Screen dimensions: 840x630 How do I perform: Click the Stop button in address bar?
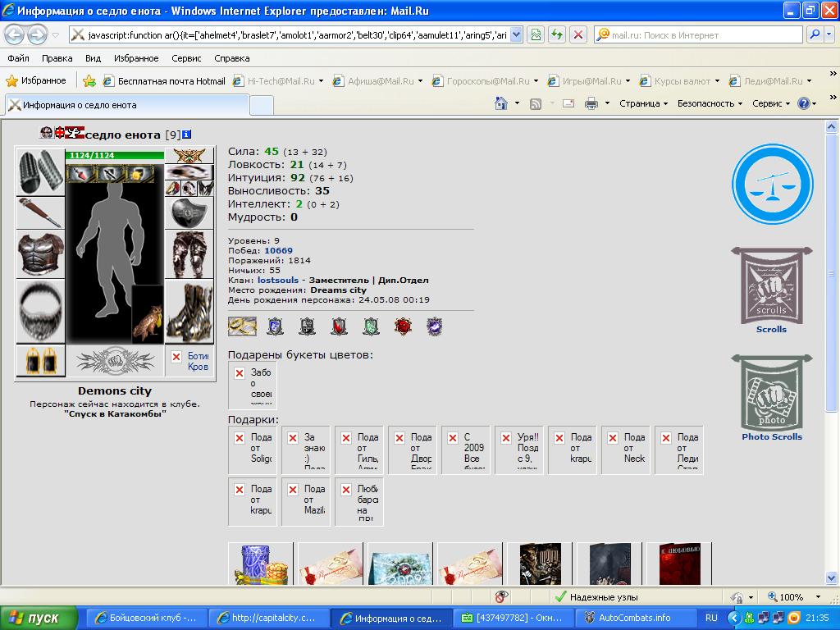pos(578,34)
